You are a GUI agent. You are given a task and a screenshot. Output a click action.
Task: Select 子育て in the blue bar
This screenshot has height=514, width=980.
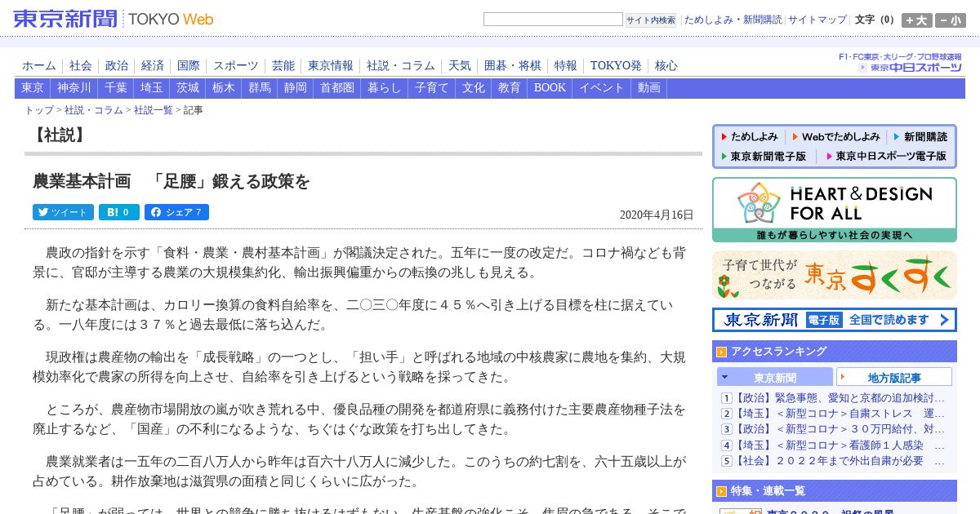pyautogui.click(x=432, y=88)
